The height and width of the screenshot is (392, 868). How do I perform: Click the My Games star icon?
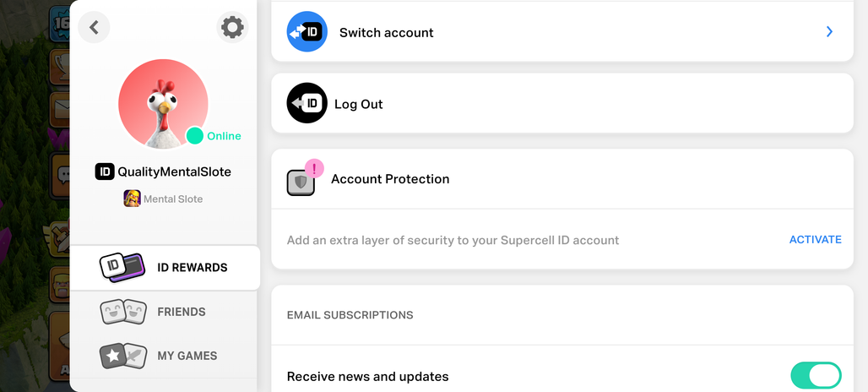[123, 356]
